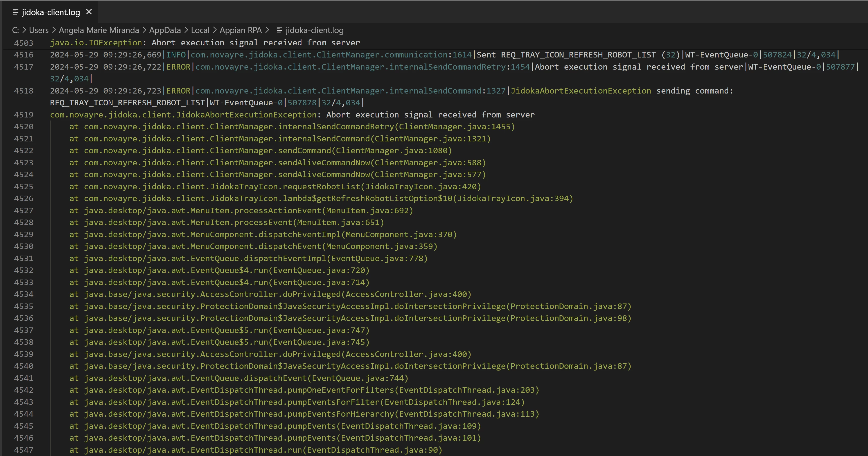868x456 pixels.
Task: Click 'MenuComponent.java:359' on line 4530
Action: [380, 246]
